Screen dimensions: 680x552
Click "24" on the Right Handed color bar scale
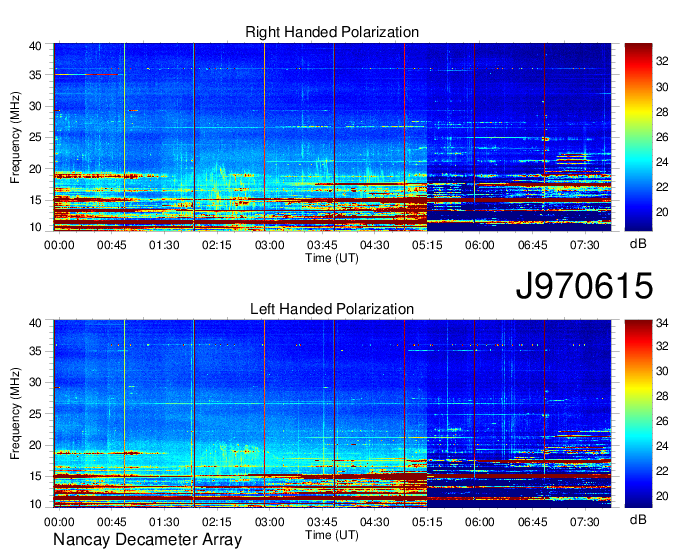662,163
